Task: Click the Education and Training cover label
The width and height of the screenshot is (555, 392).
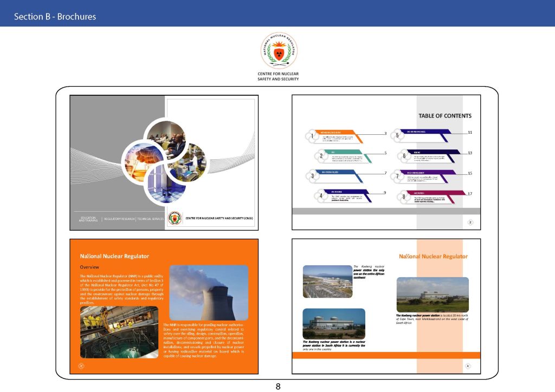Action: click(x=88, y=219)
